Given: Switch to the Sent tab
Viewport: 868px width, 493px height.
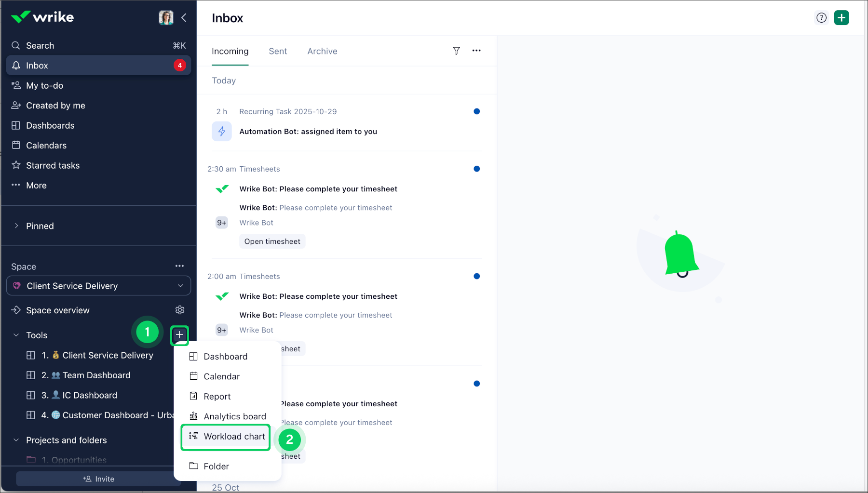Looking at the screenshot, I should [278, 51].
